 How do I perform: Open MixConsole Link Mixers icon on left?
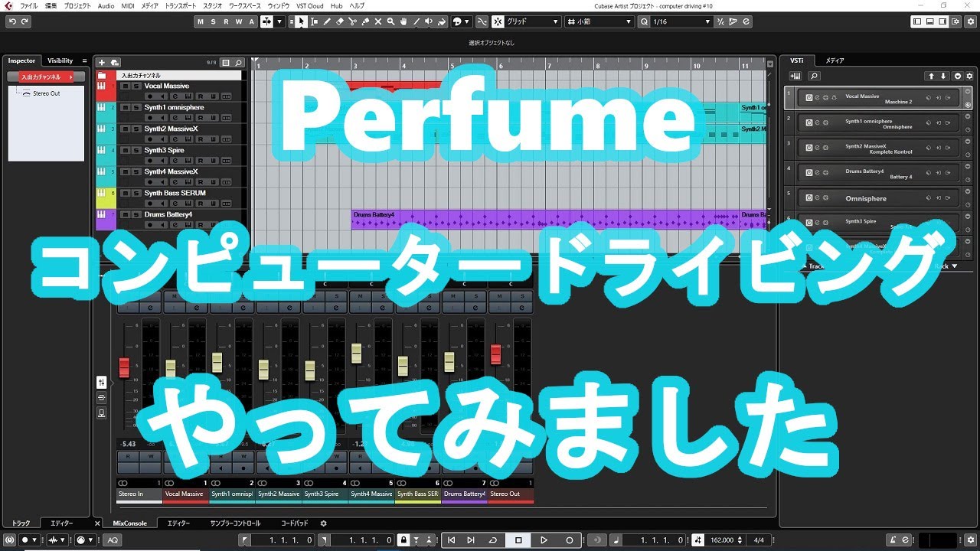[x=101, y=382]
